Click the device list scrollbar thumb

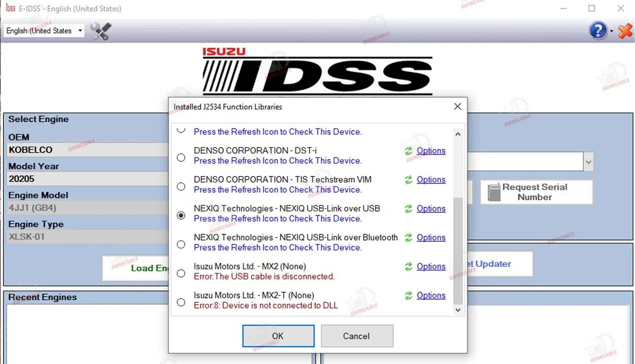[x=458, y=250]
